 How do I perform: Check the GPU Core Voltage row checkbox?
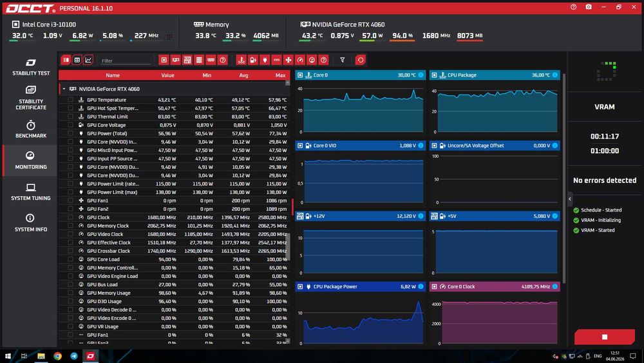[x=70, y=125]
